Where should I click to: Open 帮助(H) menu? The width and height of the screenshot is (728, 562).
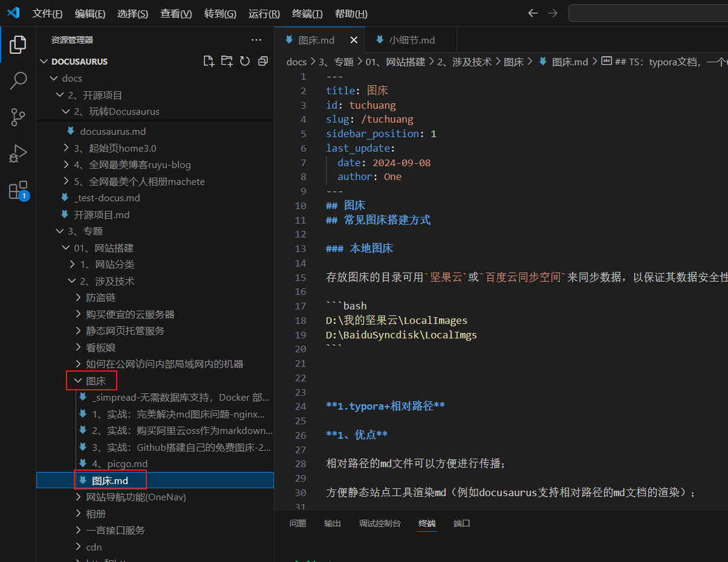coord(351,13)
